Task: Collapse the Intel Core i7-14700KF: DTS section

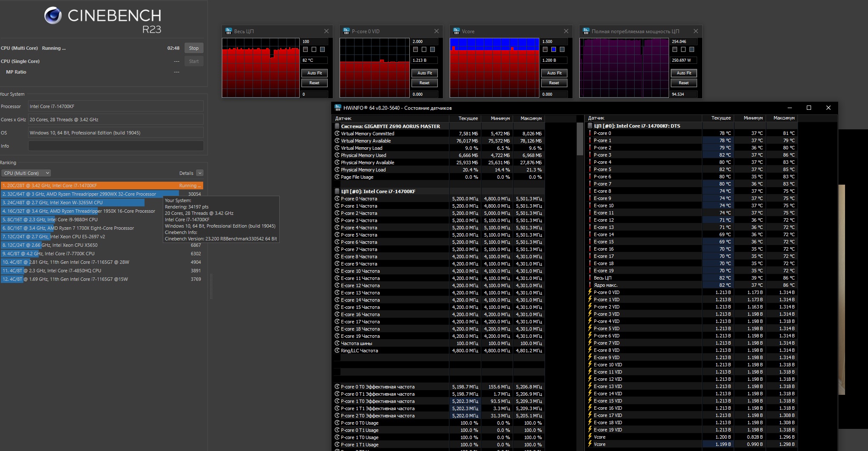Action: click(590, 126)
